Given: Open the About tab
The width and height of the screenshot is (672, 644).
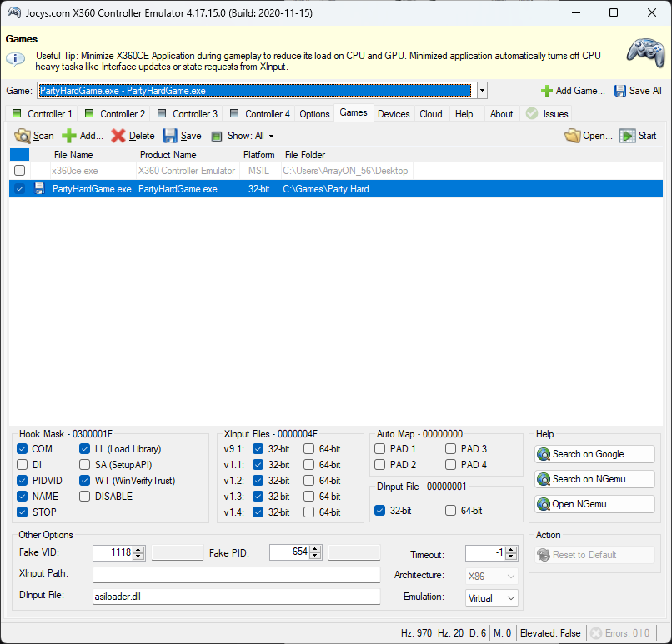Looking at the screenshot, I should pyautogui.click(x=501, y=114).
